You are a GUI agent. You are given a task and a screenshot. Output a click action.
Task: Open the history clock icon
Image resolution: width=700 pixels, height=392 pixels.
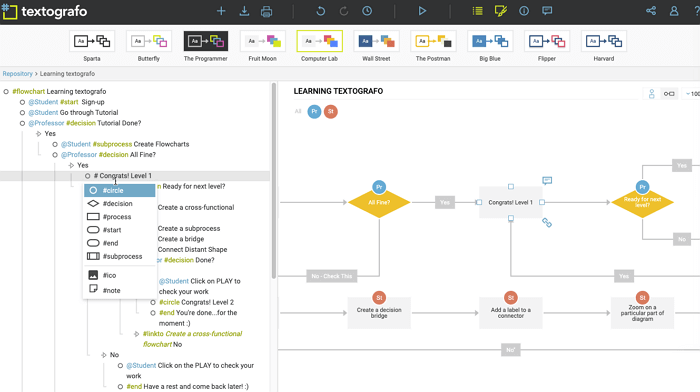(367, 11)
